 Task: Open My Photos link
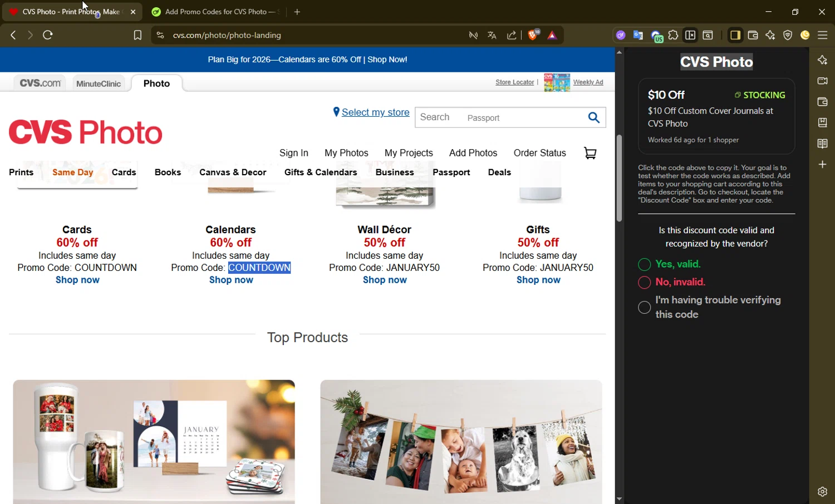[346, 153]
